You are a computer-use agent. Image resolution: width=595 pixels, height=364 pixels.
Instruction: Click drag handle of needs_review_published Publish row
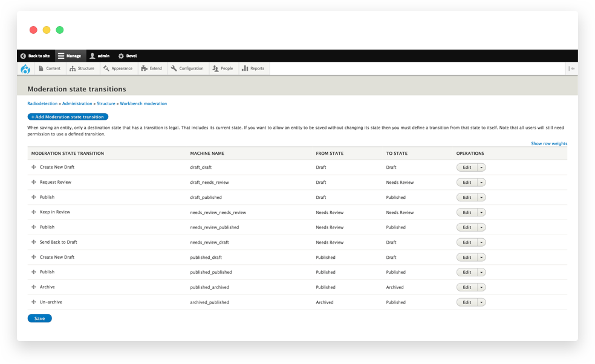(x=33, y=227)
